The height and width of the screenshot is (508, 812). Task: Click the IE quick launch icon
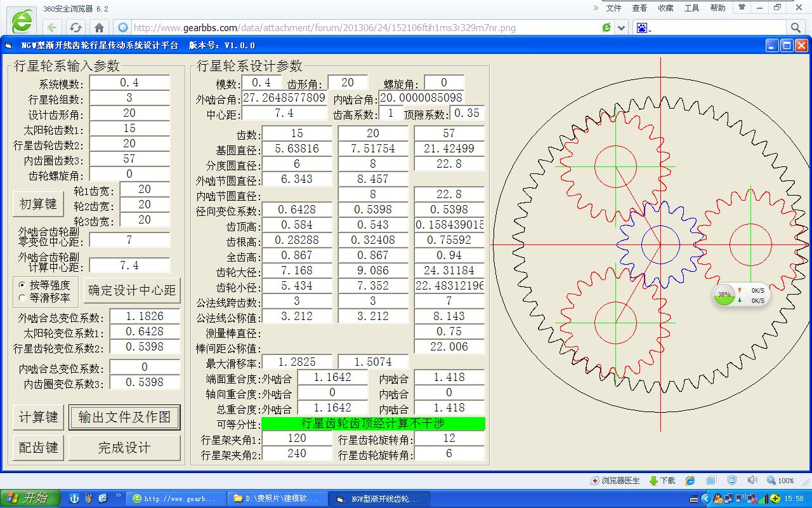103,498
